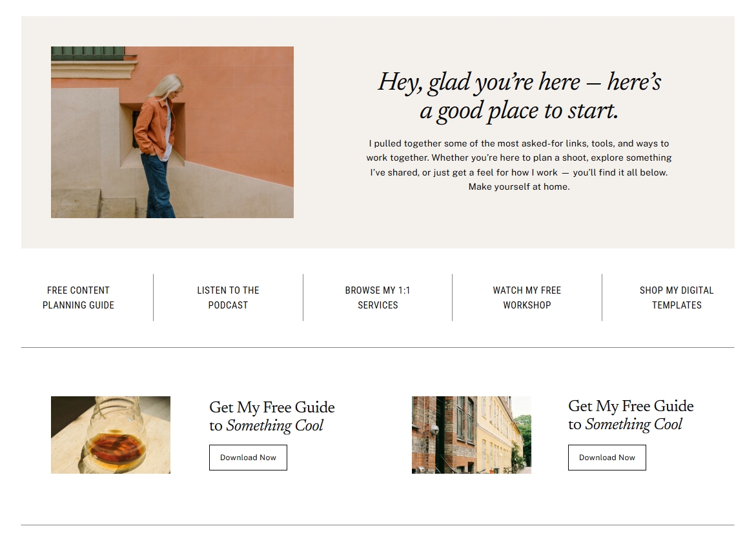Click the 'I pulled together' intro paragraph line

tap(519, 143)
